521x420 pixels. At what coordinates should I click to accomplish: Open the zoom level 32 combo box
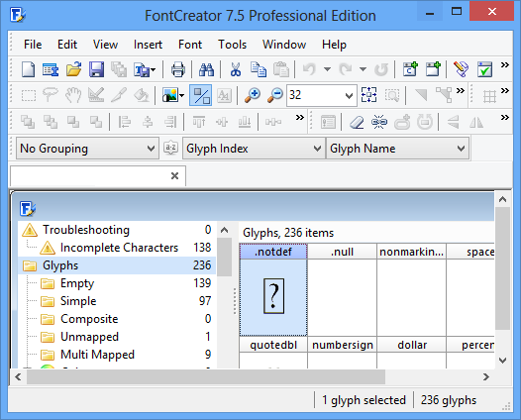click(322, 96)
